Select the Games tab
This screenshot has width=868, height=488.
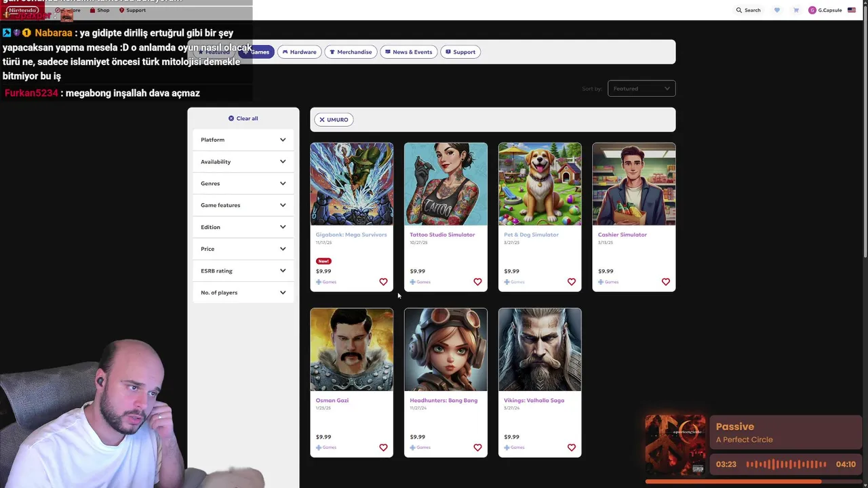[258, 52]
